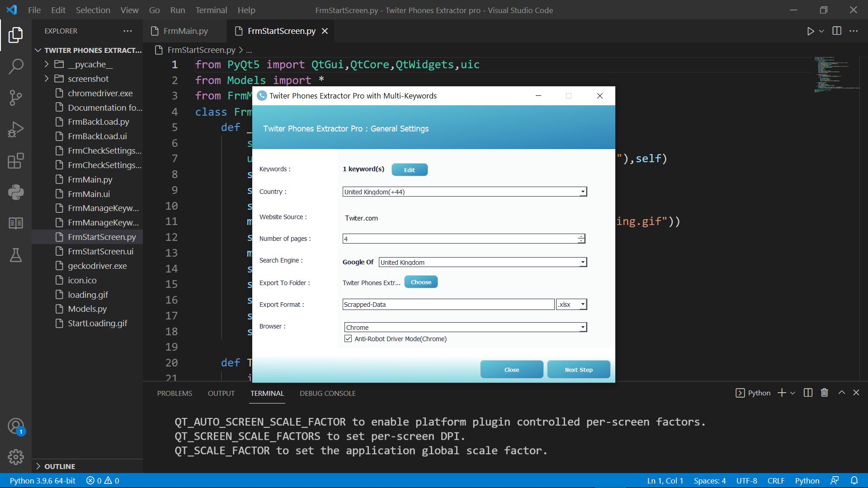Viewport: 868px width, 488px height.
Task: Click the Scrapped-Data file name field
Action: [x=448, y=304]
